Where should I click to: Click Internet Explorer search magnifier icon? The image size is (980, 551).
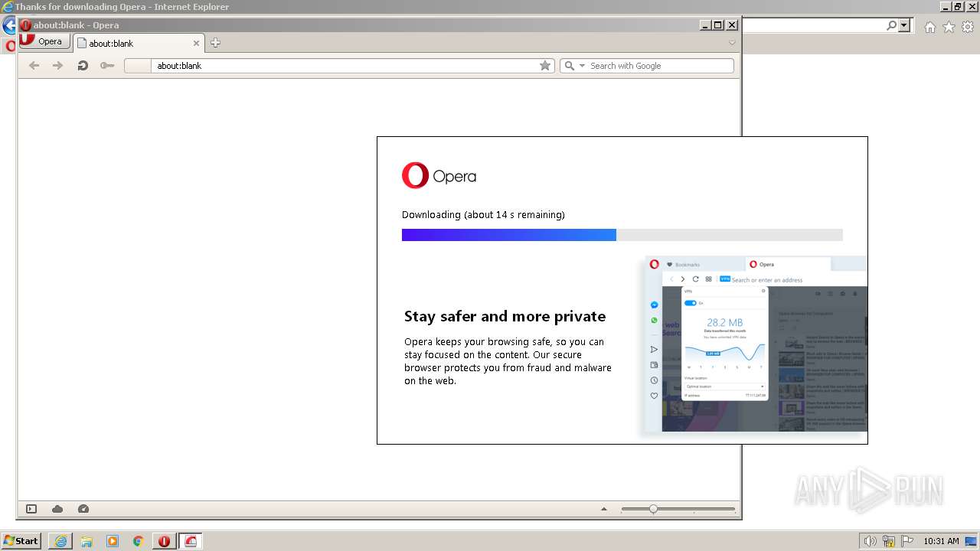(891, 25)
